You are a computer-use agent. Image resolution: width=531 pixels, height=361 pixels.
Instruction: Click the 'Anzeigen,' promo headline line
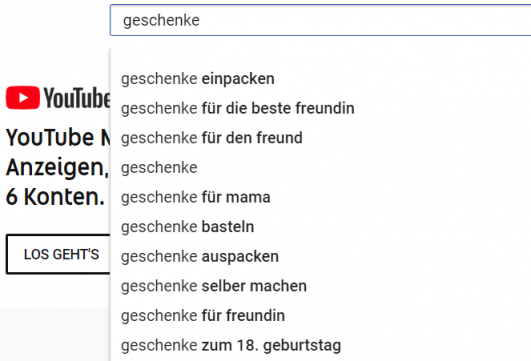tap(57, 167)
